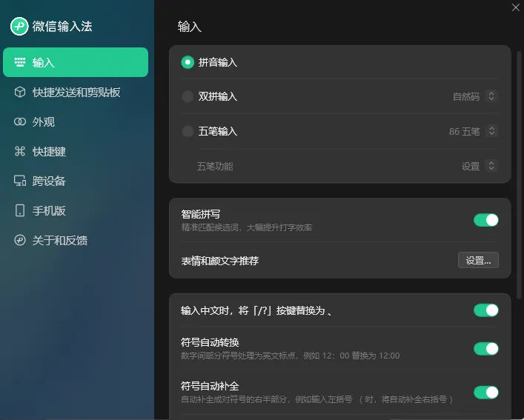Click the 五笔输入 label
This screenshot has width=524, height=420.
(218, 132)
